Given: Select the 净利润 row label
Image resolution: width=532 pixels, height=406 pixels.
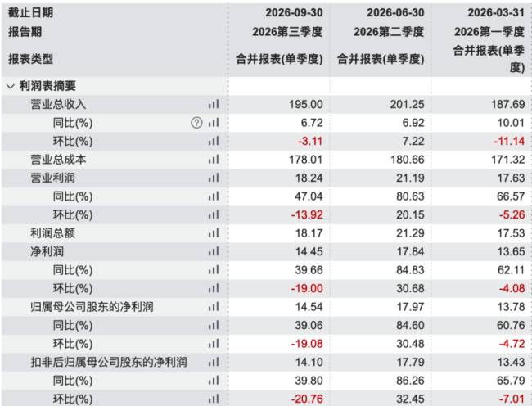Looking at the screenshot, I should pyautogui.click(x=47, y=251).
